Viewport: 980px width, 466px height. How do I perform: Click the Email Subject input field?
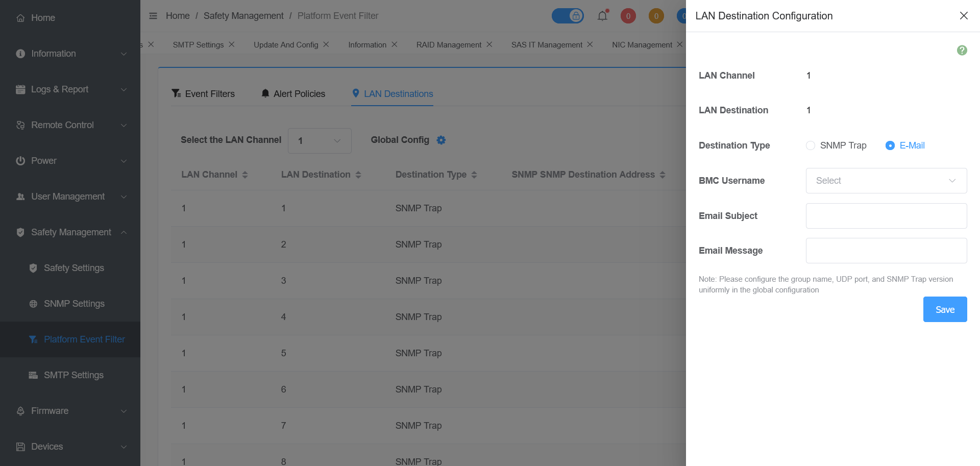886,216
